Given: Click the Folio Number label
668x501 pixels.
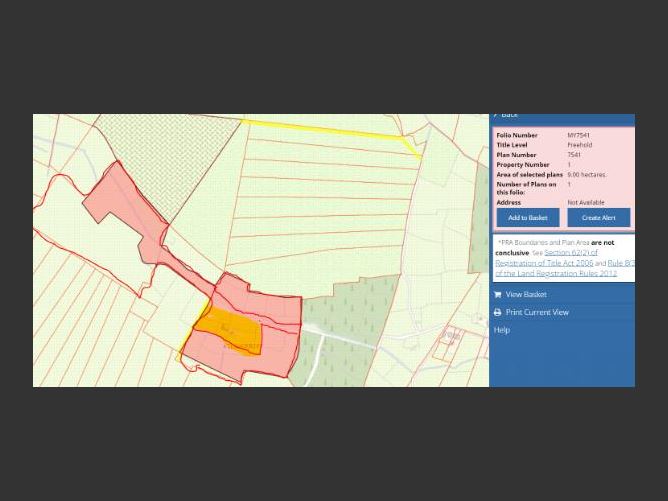Looking at the screenshot, I should pyautogui.click(x=517, y=135).
